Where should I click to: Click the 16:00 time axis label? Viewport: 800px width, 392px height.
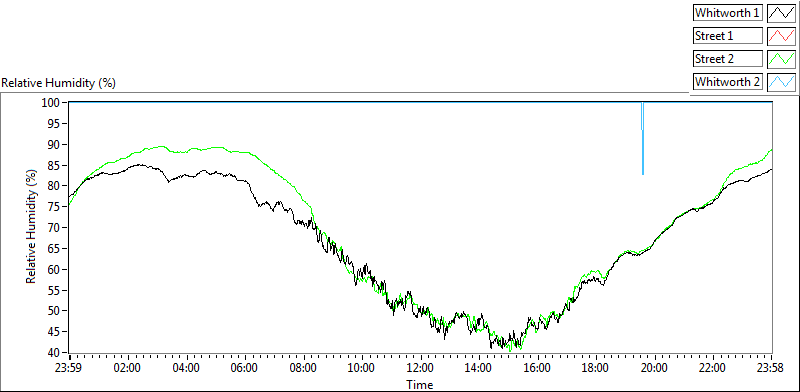coord(538,368)
